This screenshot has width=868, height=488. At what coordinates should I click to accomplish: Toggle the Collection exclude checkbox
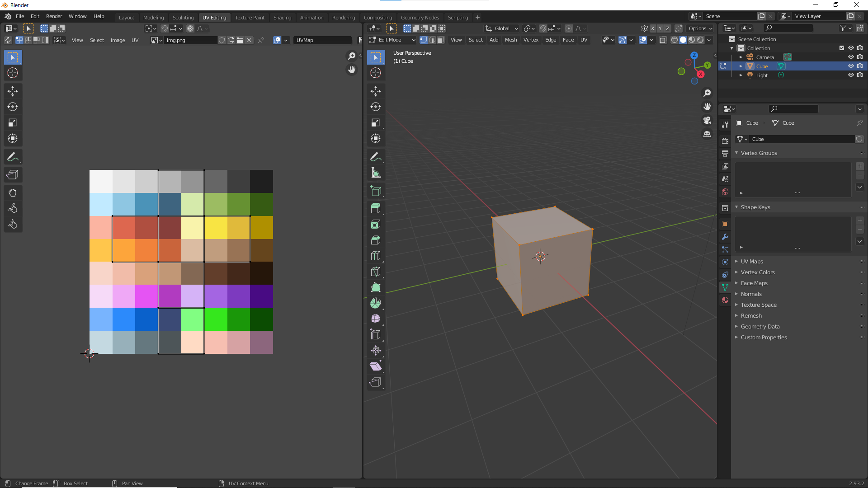click(x=841, y=48)
